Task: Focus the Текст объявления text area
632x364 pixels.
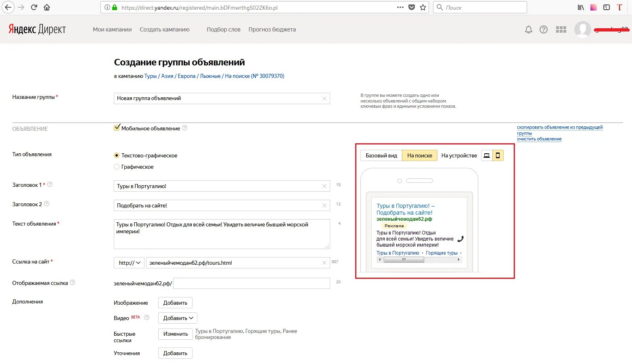Action: pyautogui.click(x=222, y=234)
